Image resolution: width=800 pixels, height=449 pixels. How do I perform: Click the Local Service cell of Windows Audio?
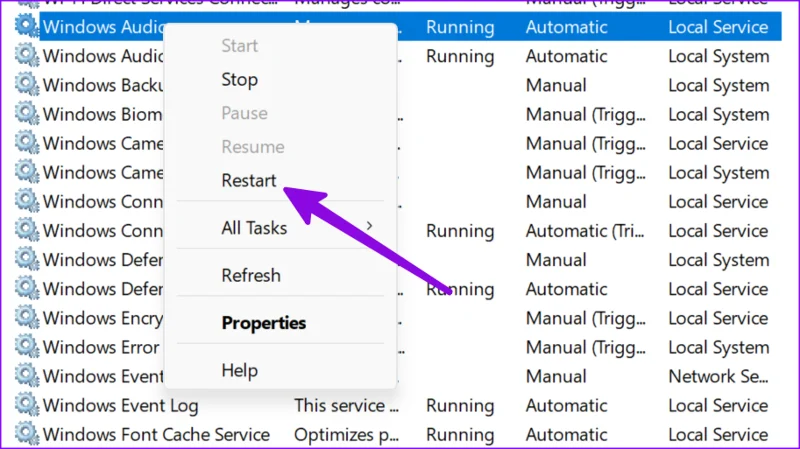pyautogui.click(x=718, y=27)
